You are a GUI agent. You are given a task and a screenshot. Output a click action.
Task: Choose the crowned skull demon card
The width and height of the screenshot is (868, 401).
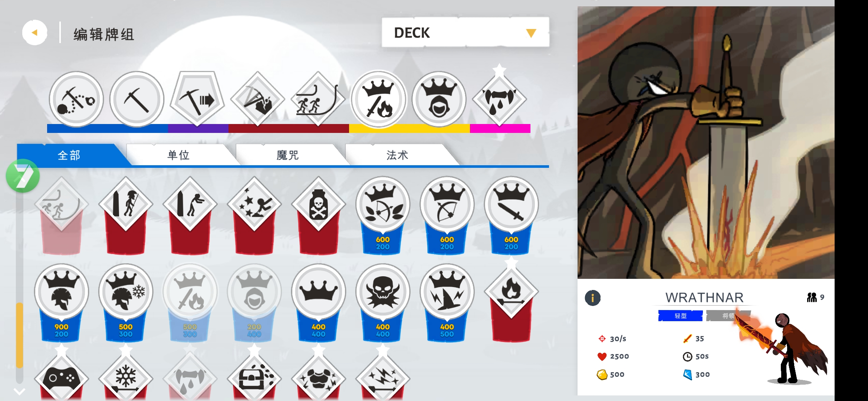click(382, 303)
